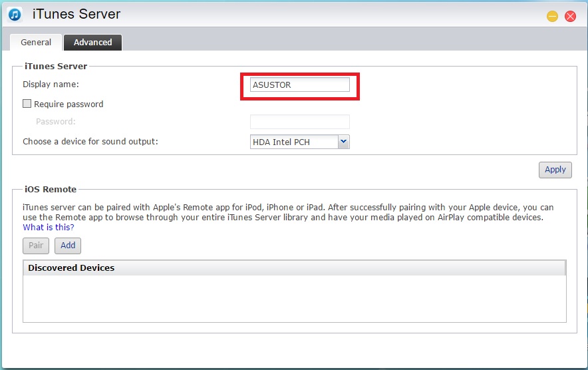Click the Pair button

tap(36, 246)
